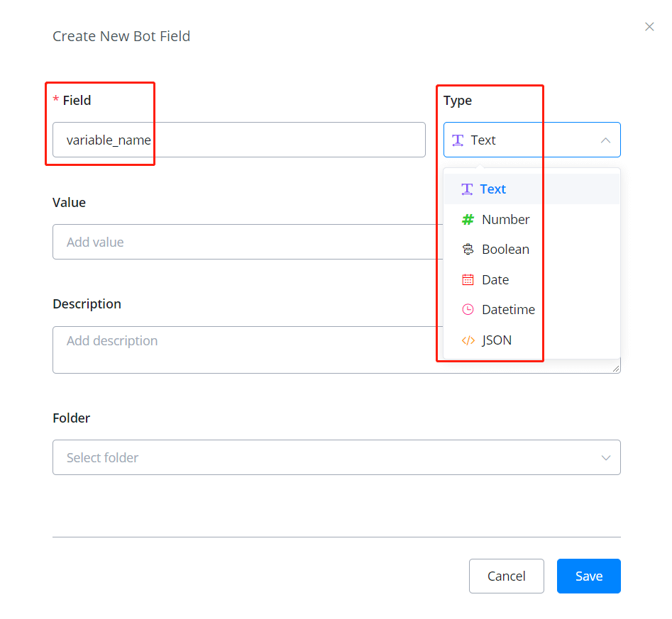
Task: Select JSON as the field type
Action: click(x=497, y=340)
